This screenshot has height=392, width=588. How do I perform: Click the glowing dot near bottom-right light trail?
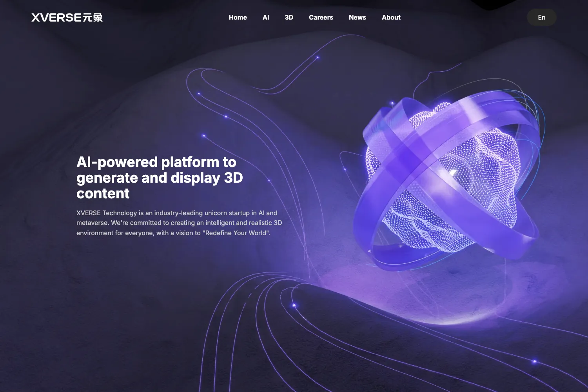point(535,361)
